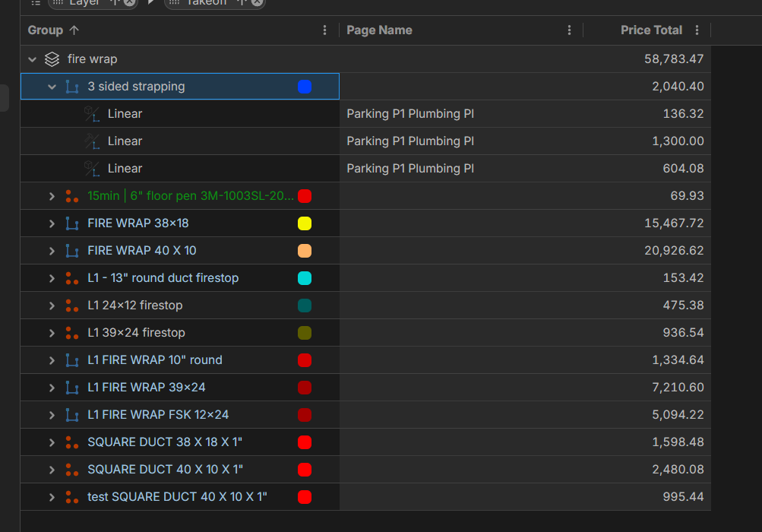Screen dimensions: 762x532
Task: Click the Price Total column header
Action: (650, 30)
